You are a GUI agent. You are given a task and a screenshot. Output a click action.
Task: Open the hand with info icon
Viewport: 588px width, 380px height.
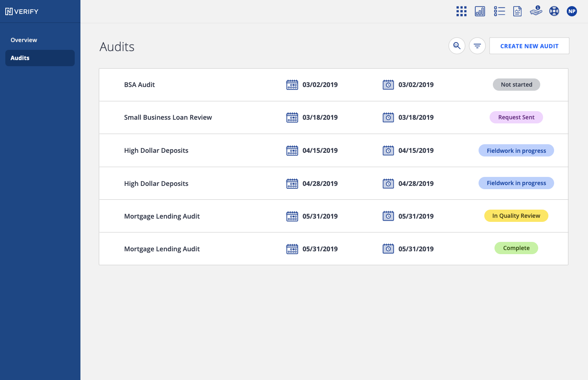tap(536, 11)
